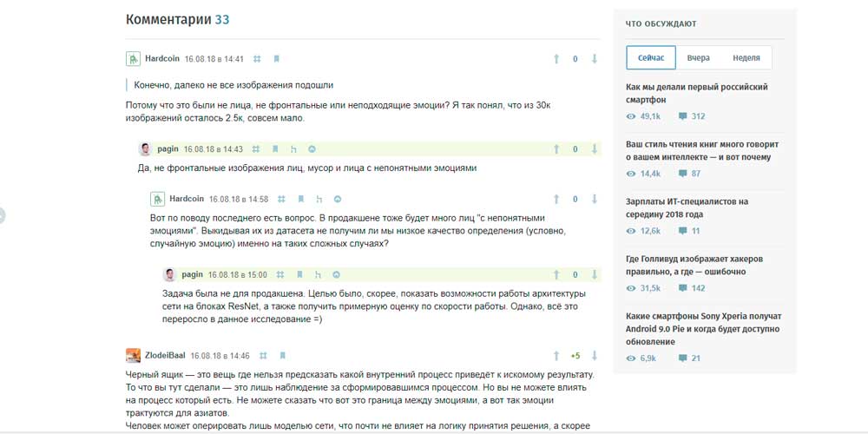868x434 pixels.
Task: Bookmark pagin's 15:00 comment
Action: coord(299,274)
